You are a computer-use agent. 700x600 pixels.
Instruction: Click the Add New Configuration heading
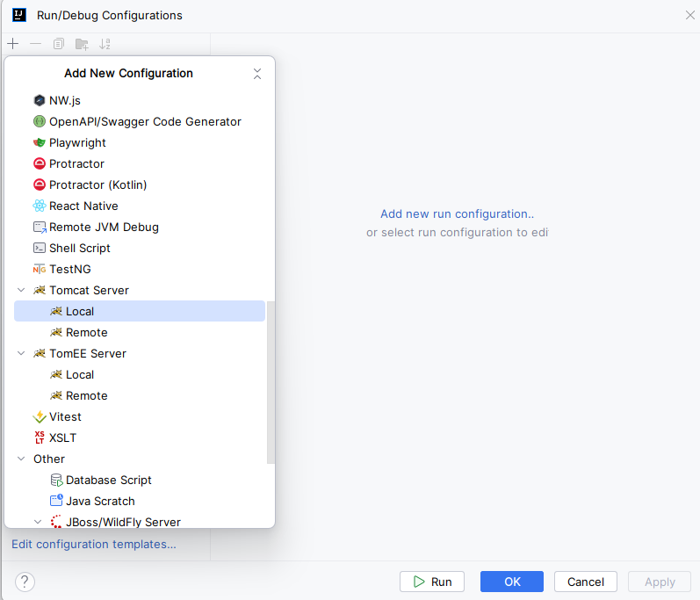click(128, 73)
